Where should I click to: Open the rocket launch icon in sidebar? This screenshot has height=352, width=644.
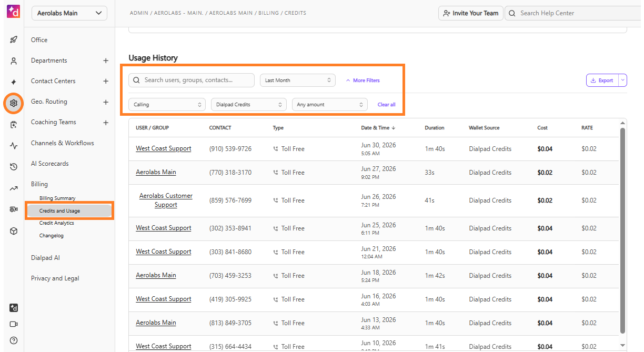pos(14,40)
